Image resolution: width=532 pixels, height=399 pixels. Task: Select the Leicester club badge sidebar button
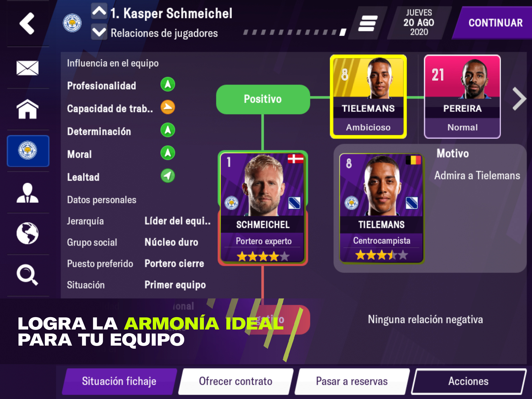coord(28,151)
